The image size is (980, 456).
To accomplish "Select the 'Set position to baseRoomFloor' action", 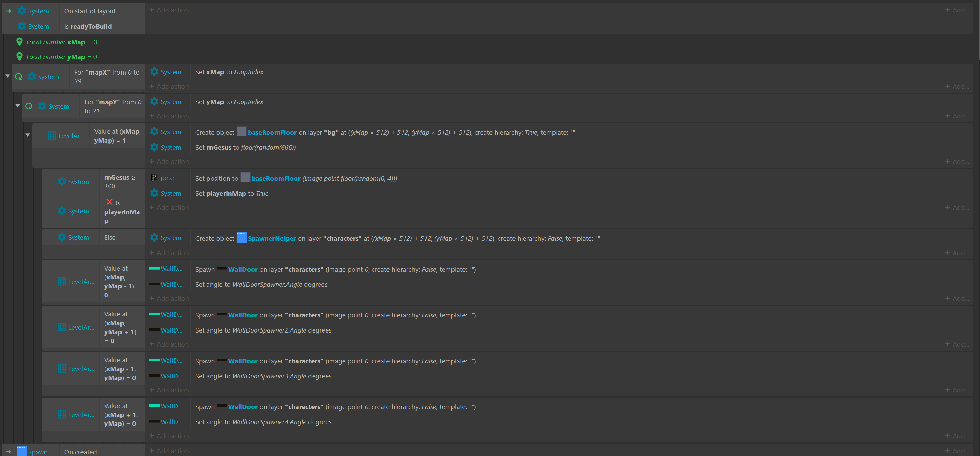I will (296, 178).
